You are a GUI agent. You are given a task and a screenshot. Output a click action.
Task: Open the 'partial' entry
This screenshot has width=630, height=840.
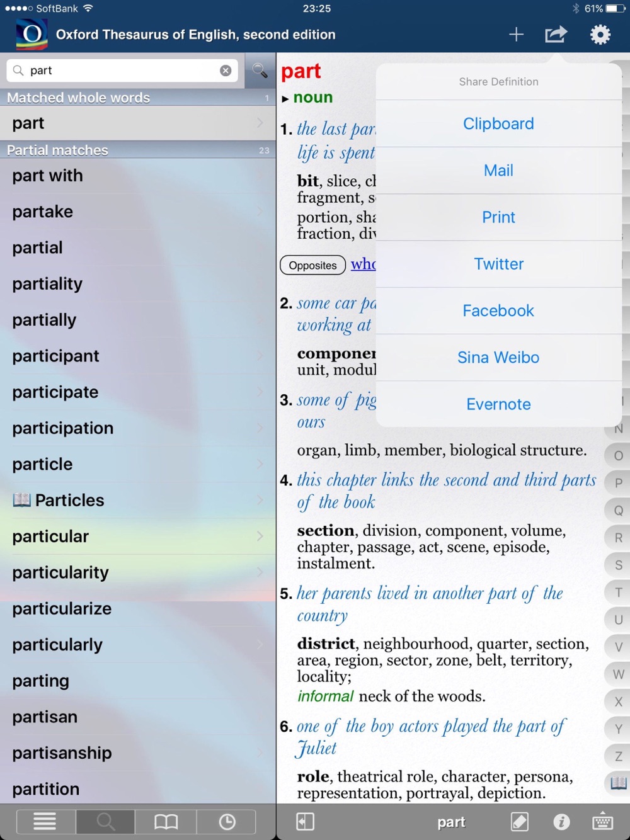pyautogui.click(x=137, y=247)
